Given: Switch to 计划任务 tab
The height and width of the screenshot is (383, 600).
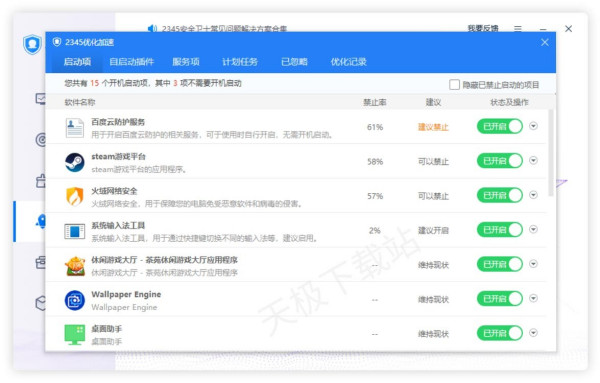Looking at the screenshot, I should click(240, 62).
